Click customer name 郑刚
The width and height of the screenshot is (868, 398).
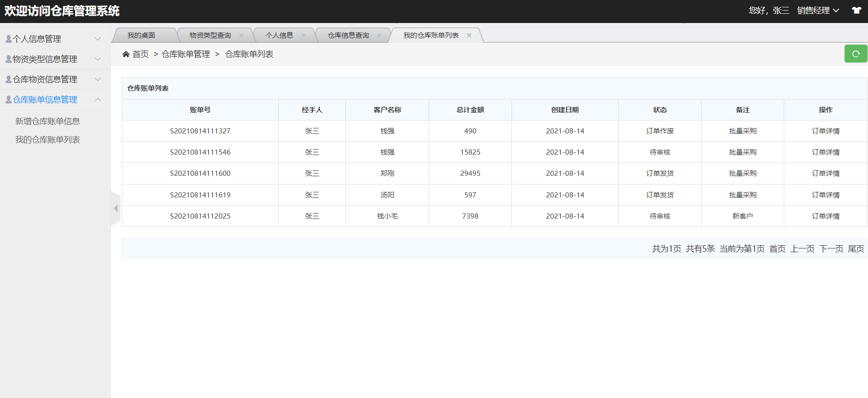click(x=387, y=173)
